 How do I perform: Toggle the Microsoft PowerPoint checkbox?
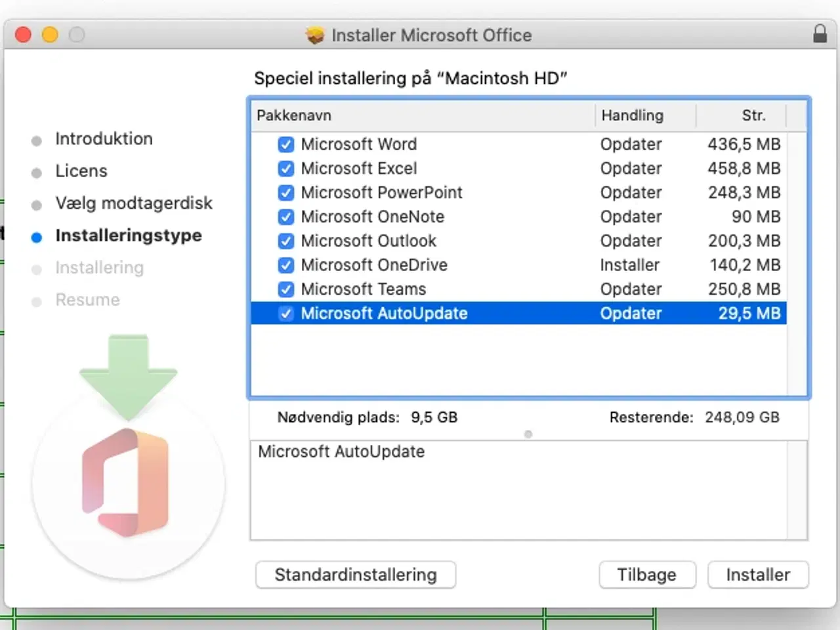pyautogui.click(x=286, y=193)
